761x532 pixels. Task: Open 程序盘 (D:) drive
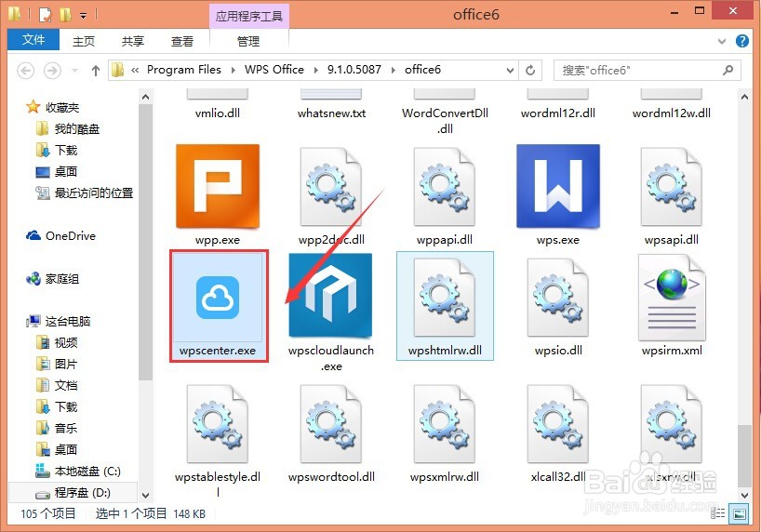[x=82, y=492]
